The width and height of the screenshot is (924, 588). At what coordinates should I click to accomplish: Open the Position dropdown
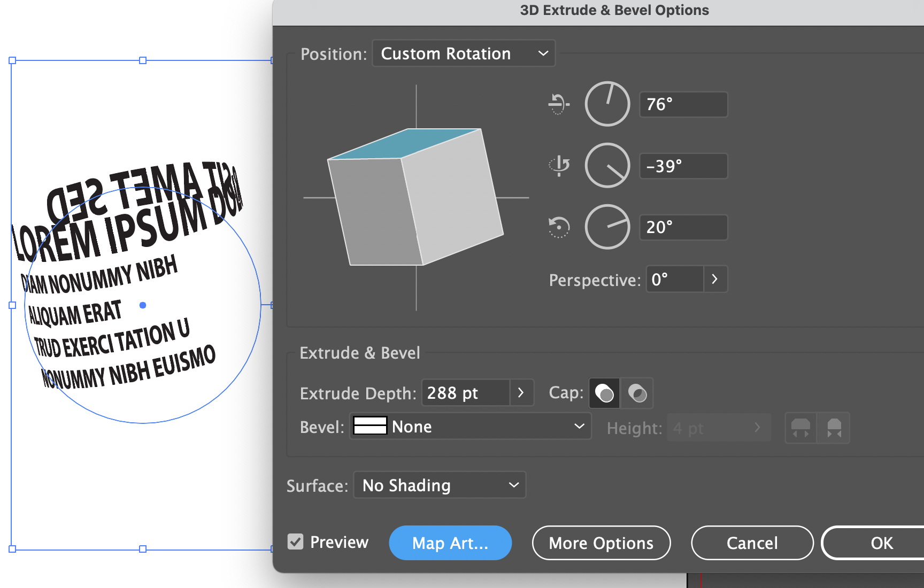pos(463,53)
